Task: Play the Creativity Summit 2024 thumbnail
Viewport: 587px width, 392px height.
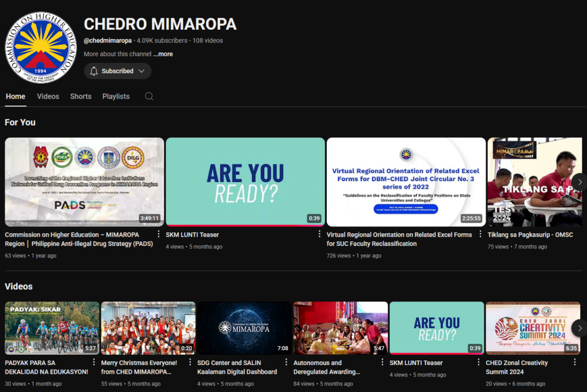Action: (x=533, y=328)
